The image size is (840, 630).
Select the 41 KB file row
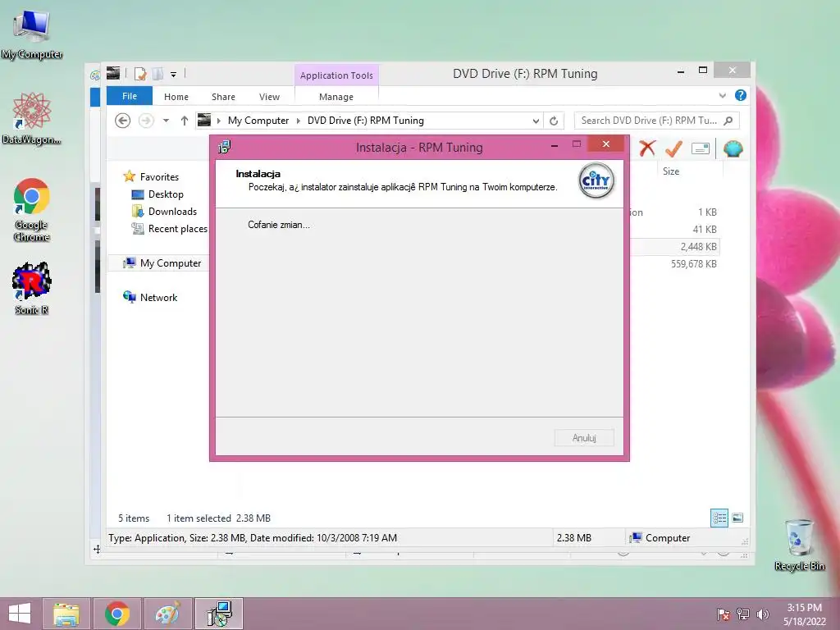[x=675, y=230]
